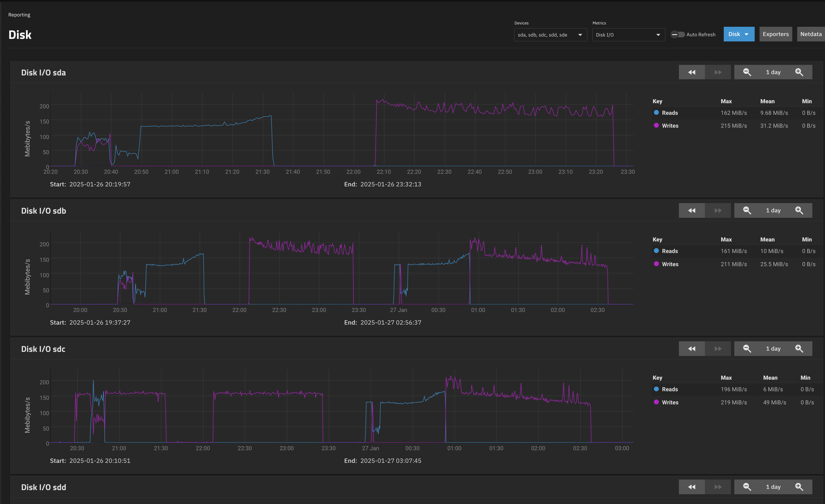Select sdb Writes mean value 25.5 MiB/s
This screenshot has height=504, width=825.
pyautogui.click(x=774, y=264)
